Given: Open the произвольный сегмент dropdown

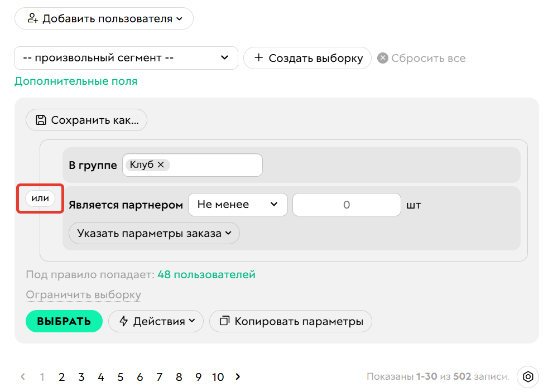Looking at the screenshot, I should (x=126, y=57).
